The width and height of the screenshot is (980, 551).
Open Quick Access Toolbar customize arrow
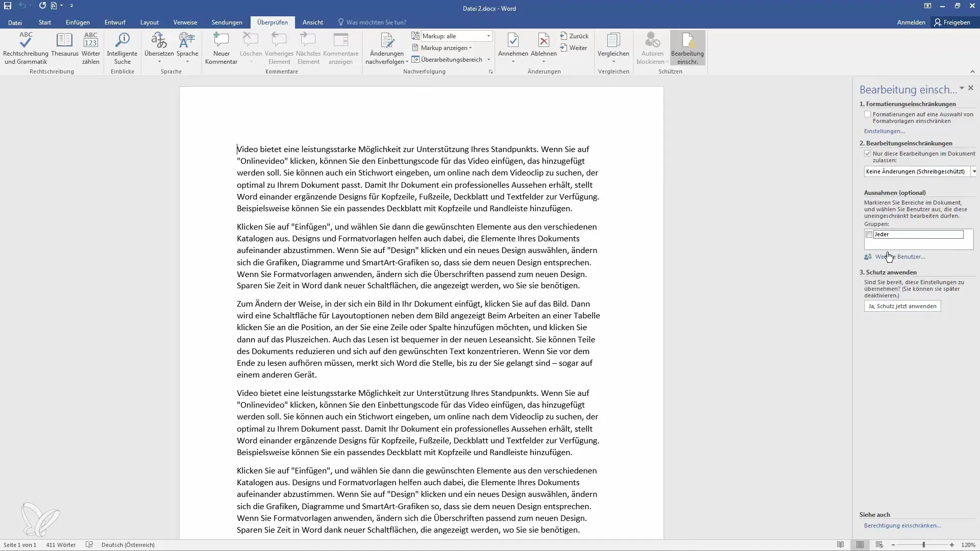[x=71, y=6]
